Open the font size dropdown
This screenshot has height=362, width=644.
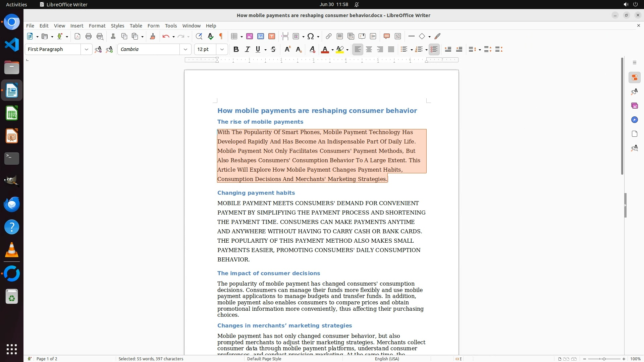tap(222, 49)
